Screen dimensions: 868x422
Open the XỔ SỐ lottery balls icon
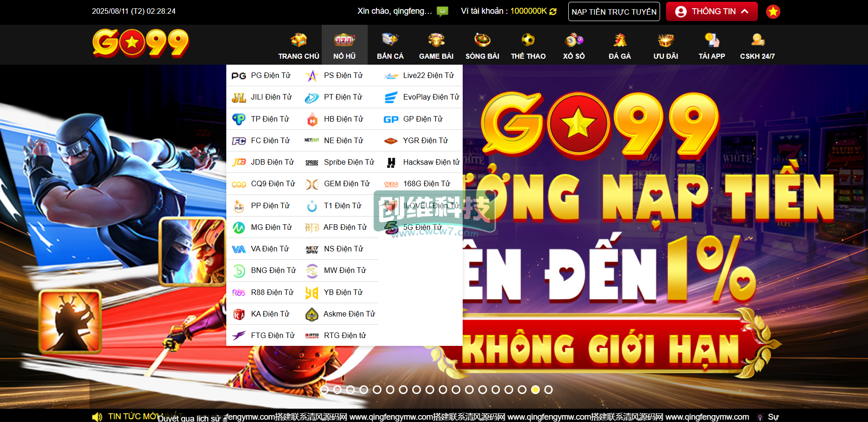[x=574, y=40]
